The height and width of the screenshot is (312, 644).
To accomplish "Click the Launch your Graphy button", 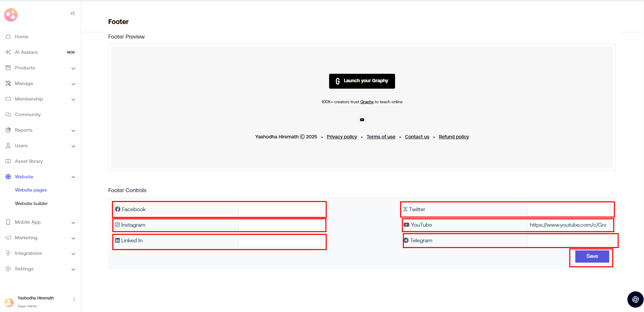I will 362,81.
